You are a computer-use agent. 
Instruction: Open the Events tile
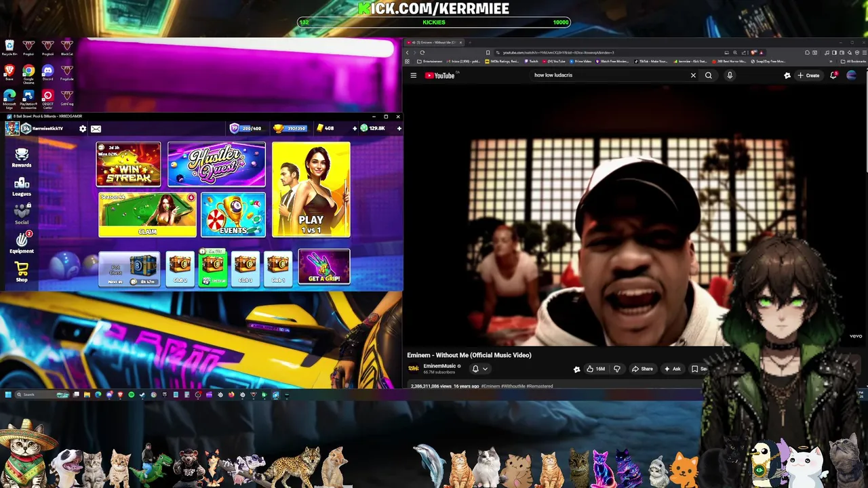233,215
